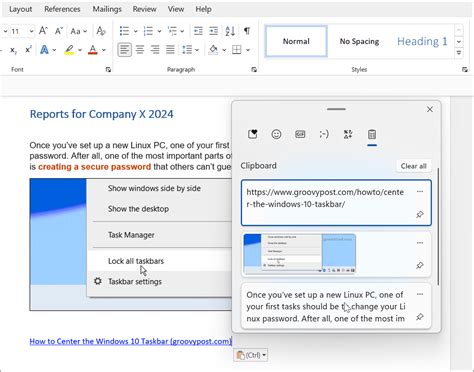Insert a bulleted list
Image resolution: width=474 pixels, height=372 pixels.
click(124, 31)
